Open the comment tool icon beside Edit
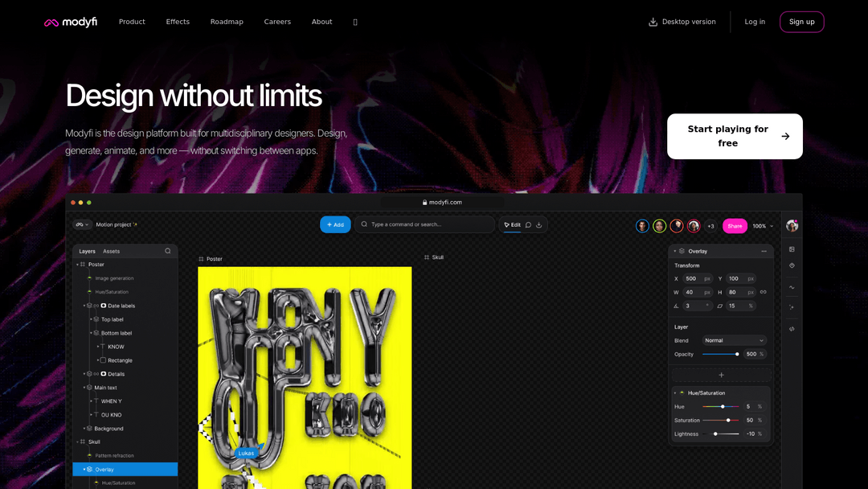This screenshot has height=489, width=868. (x=528, y=225)
